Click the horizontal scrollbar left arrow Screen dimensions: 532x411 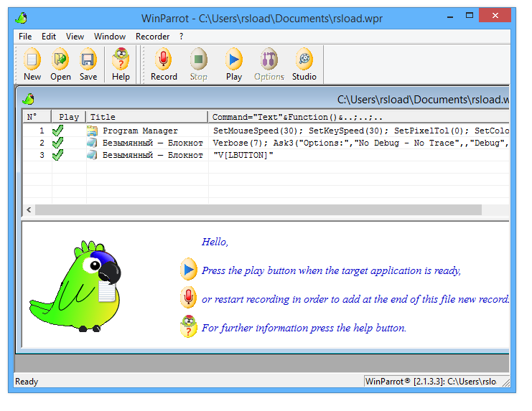coord(29,209)
